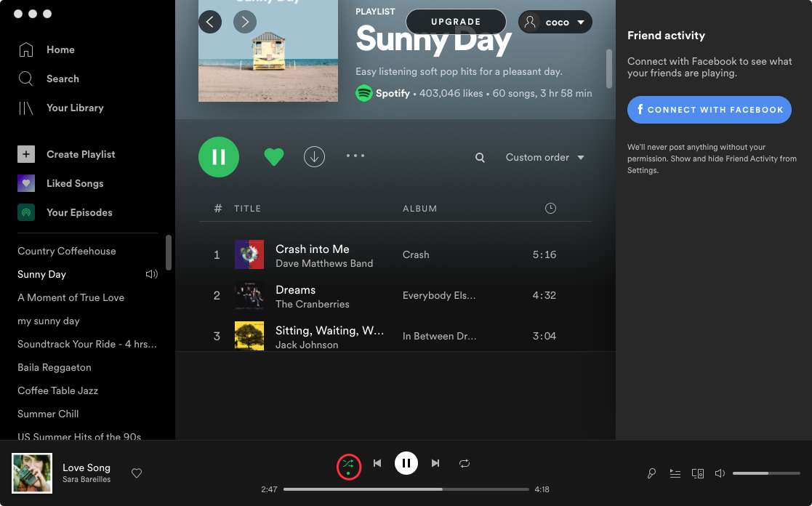Click the UPGRADE button
This screenshot has height=506, width=812.
coord(457,22)
